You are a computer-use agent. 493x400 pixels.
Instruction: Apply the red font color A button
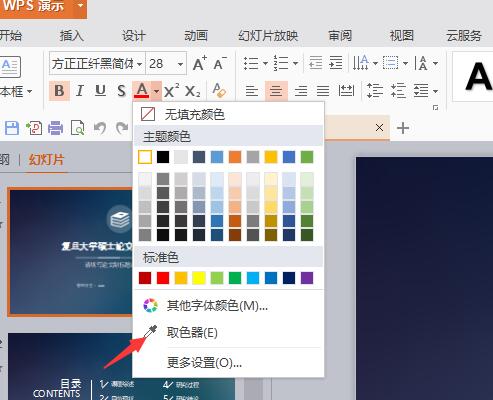(142, 91)
